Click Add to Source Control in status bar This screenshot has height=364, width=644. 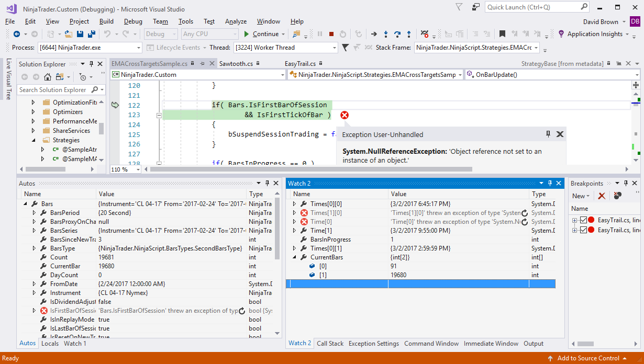click(x=588, y=358)
